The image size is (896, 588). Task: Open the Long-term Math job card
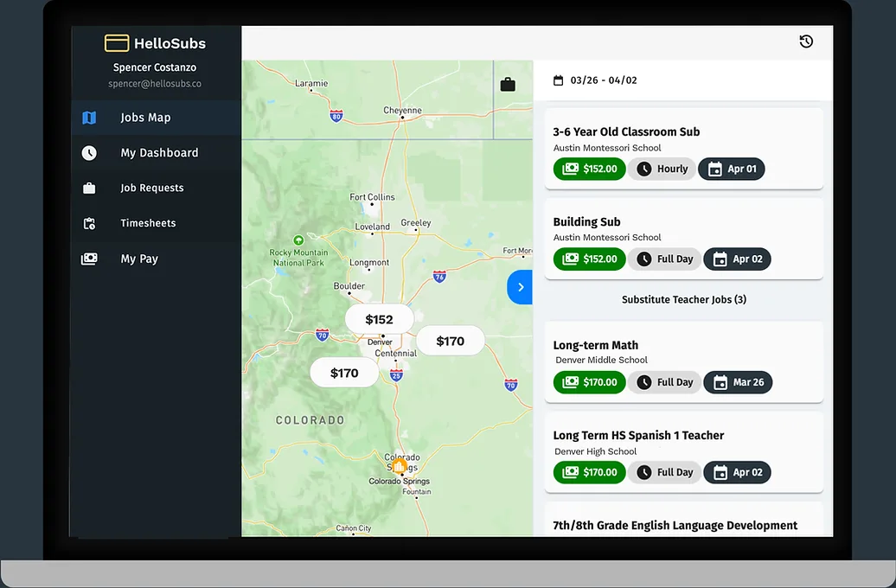point(684,362)
